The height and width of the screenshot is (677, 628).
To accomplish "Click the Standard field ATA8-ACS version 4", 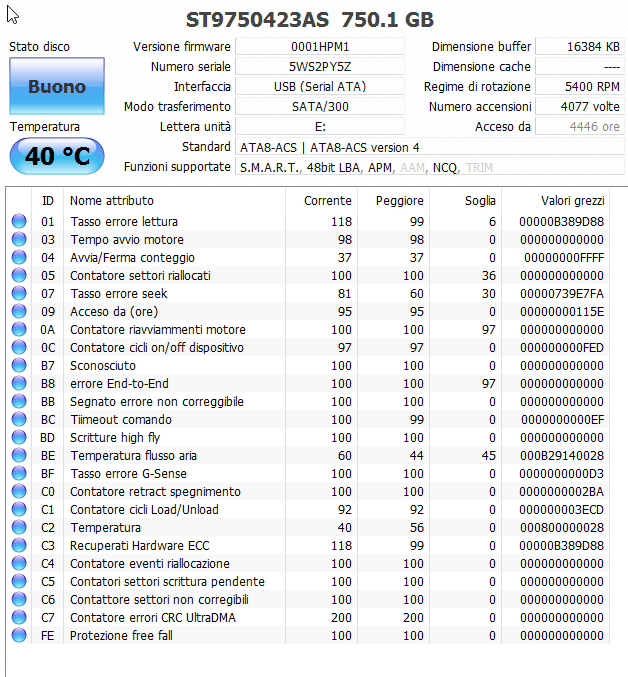I will click(429, 147).
